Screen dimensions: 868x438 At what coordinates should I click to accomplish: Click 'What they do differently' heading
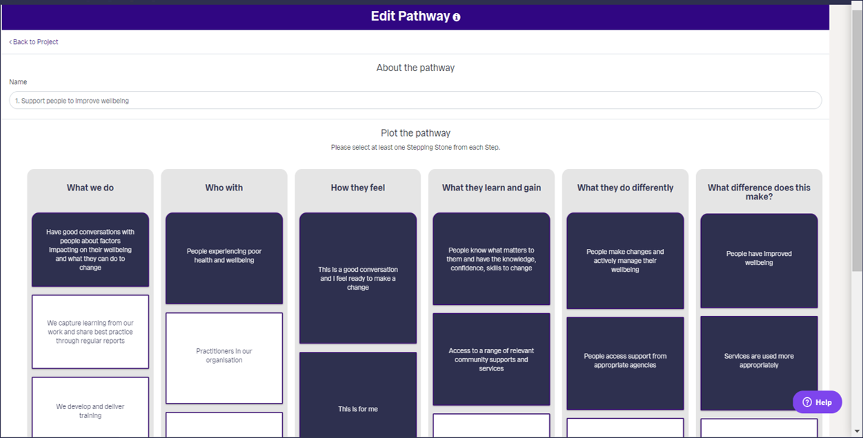[625, 188]
